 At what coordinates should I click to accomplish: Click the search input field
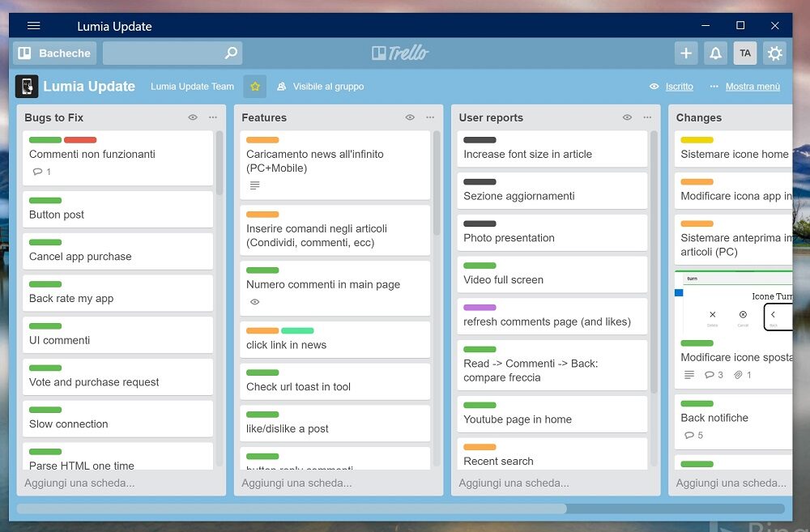pos(173,53)
